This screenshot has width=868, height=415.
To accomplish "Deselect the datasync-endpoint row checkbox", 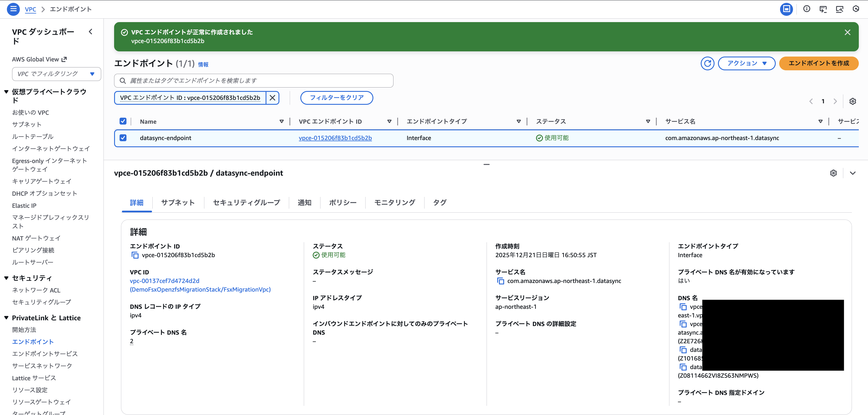I will [123, 138].
